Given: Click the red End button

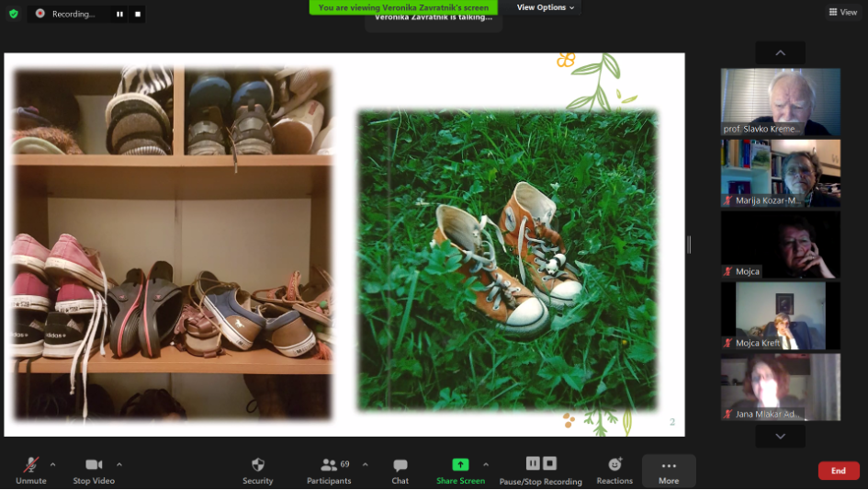Looking at the screenshot, I should pyautogui.click(x=838, y=471).
